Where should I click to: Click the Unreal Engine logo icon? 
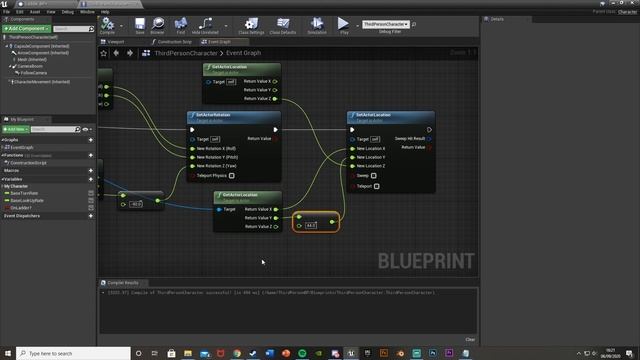click(4, 4)
